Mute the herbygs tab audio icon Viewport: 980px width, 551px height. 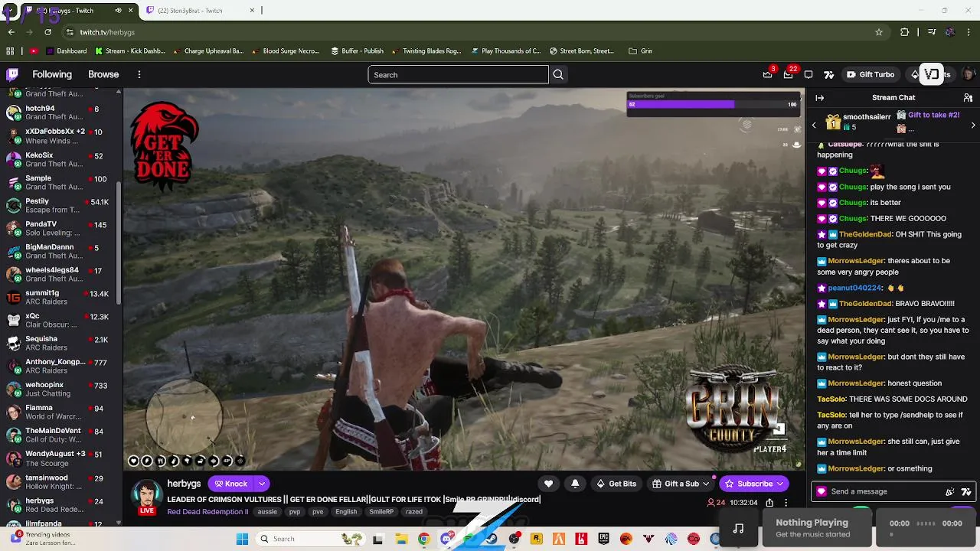(x=118, y=11)
